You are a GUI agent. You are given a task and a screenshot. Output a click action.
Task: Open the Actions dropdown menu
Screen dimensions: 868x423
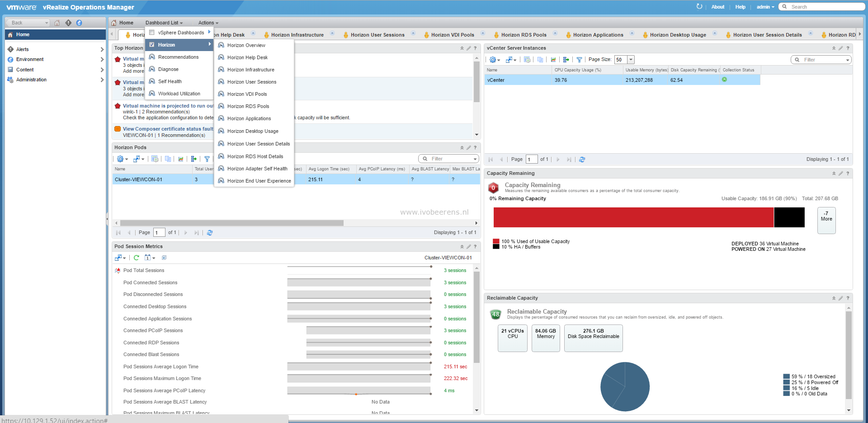[208, 23]
